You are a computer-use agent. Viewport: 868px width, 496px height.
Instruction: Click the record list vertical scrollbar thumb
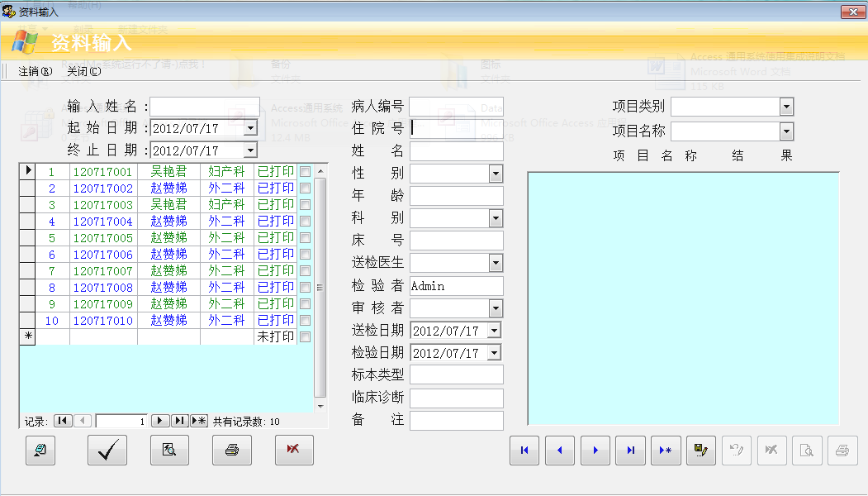(x=320, y=287)
